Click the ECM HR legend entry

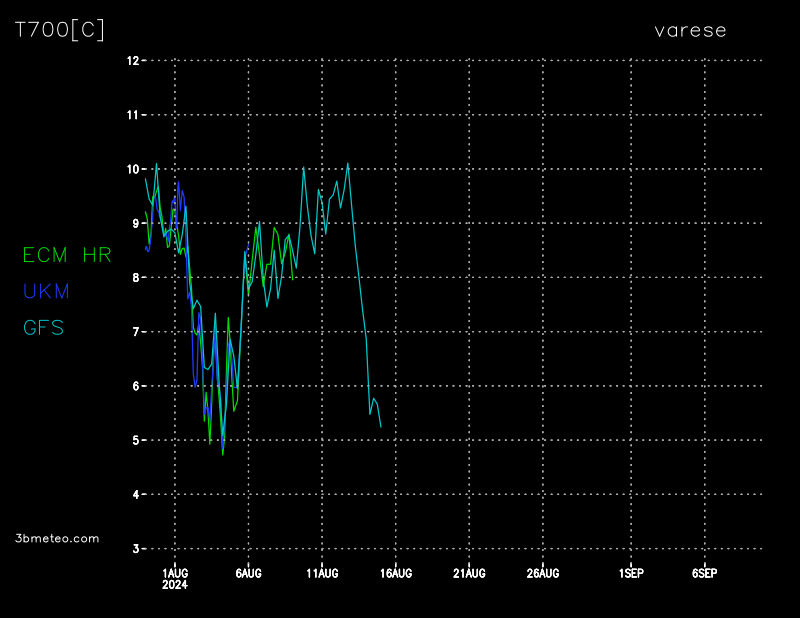(x=67, y=255)
